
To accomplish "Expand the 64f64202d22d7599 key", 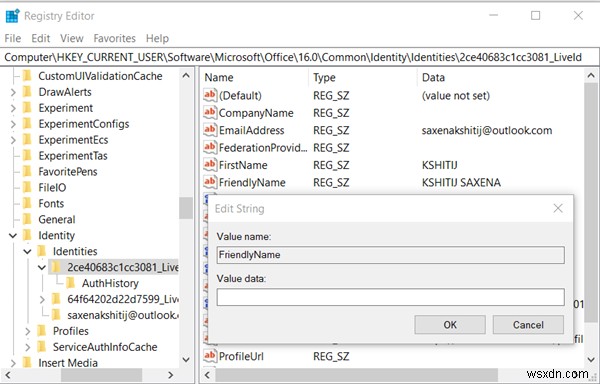I will (42, 299).
